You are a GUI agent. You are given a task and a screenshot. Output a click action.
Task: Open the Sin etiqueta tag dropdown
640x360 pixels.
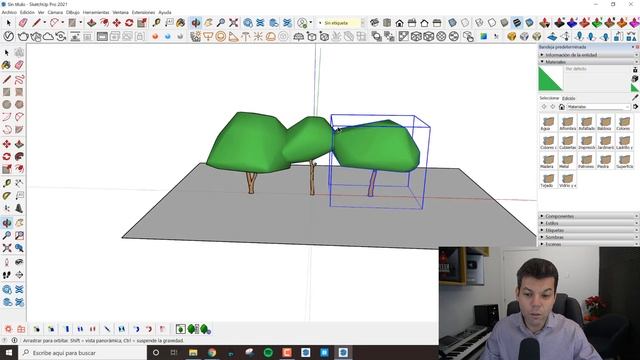click(342, 23)
